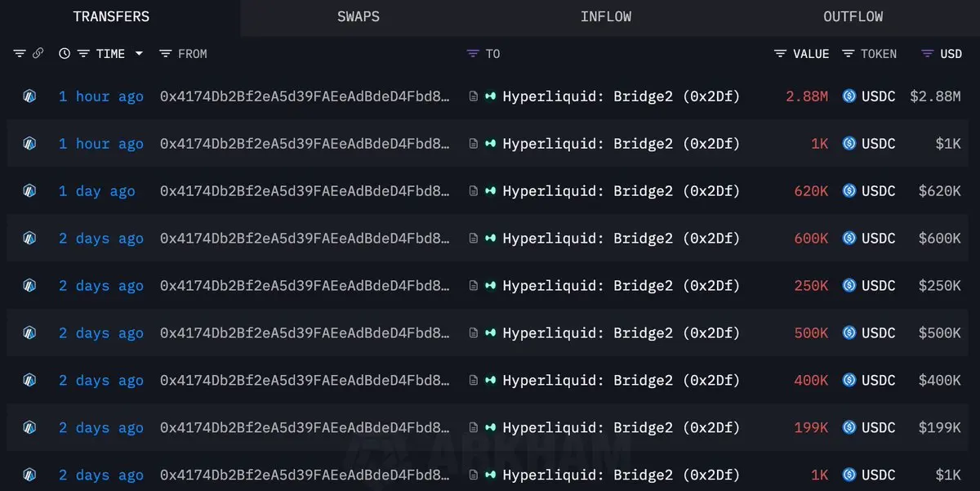Click the 199K transfer value
This screenshot has width=980, height=491.
point(811,428)
